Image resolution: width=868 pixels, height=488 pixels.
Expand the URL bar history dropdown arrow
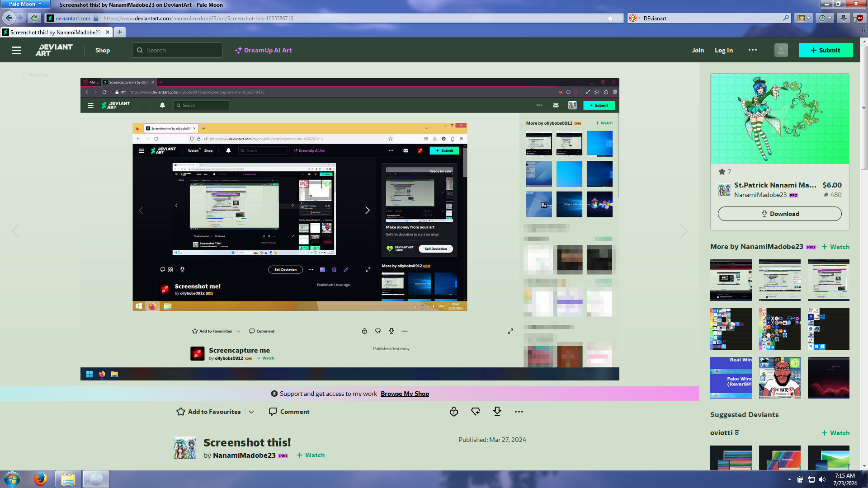click(619, 18)
